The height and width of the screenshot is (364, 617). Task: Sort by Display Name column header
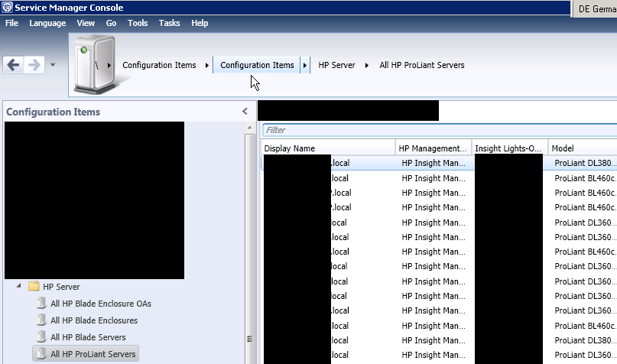click(327, 148)
